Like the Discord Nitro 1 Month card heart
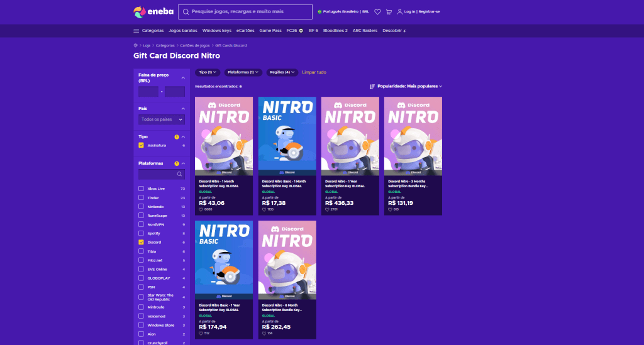Screen dimensions: 644x345 [201, 210]
